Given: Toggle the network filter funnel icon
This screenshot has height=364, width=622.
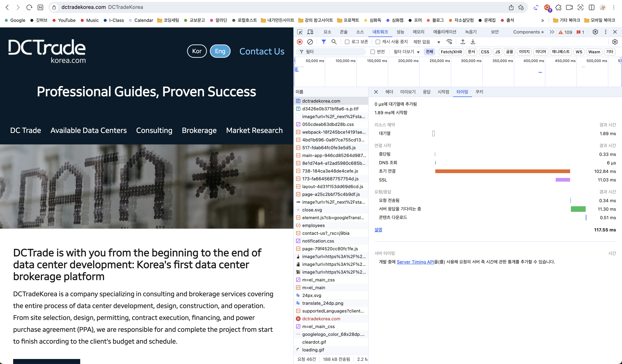Looking at the screenshot, I should pos(323,42).
